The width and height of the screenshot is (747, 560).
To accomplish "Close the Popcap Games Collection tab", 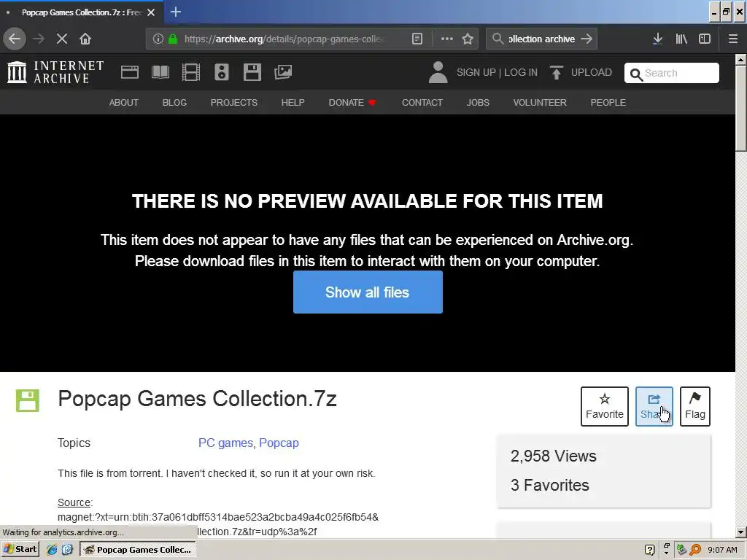I will [151, 12].
